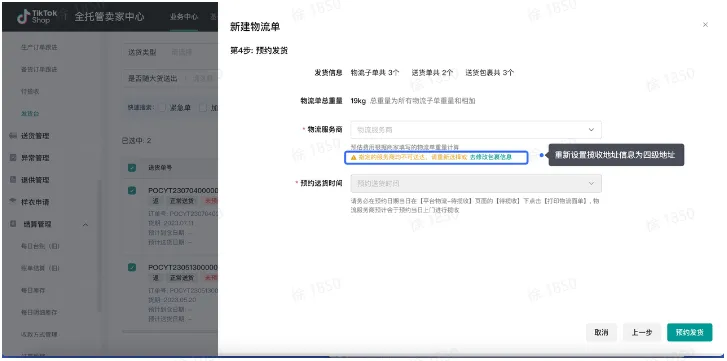Click the green 预约发货 button
Viewport: 727px width, 361px height.
689,332
